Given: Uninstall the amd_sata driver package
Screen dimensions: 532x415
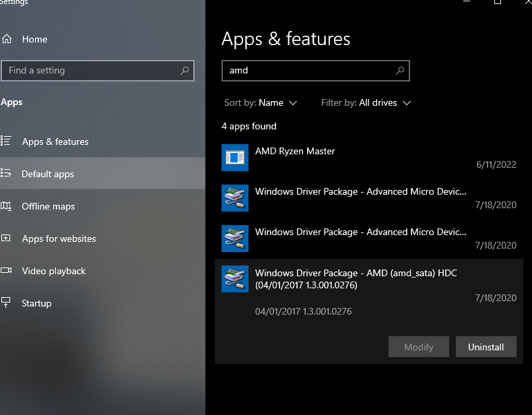Looking at the screenshot, I should coord(486,347).
